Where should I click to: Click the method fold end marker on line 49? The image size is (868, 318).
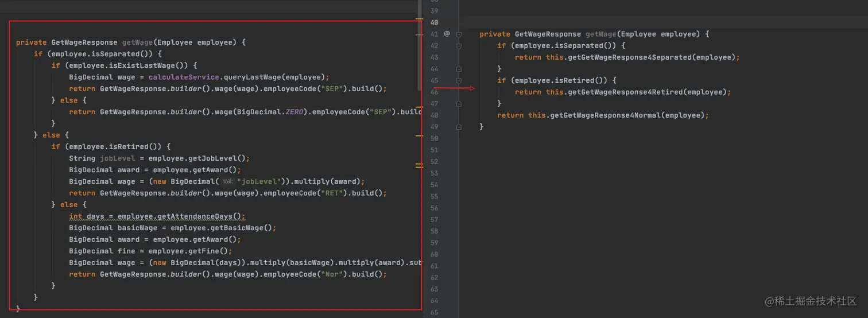[459, 127]
